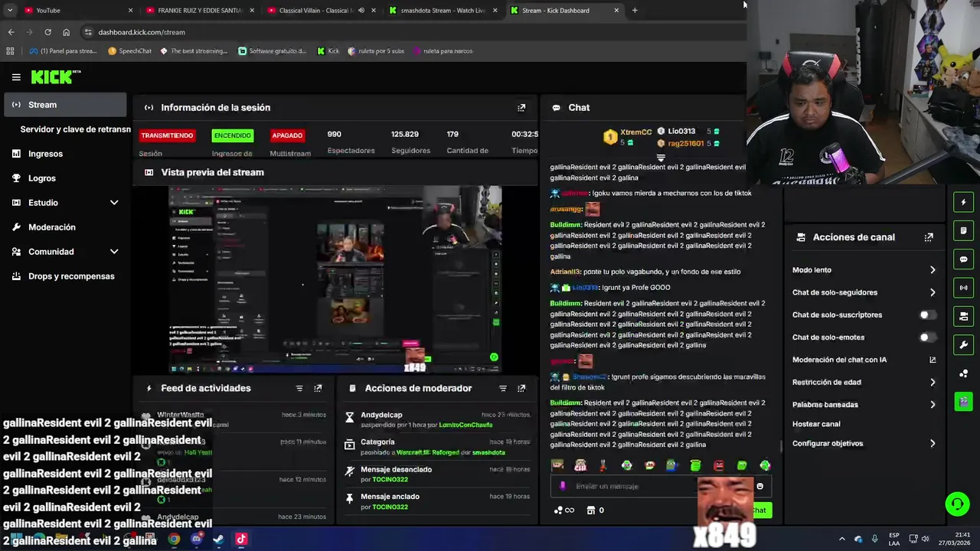Toggle Chat de solo-emotes switch
This screenshot has height=551, width=980.
[x=927, y=337]
